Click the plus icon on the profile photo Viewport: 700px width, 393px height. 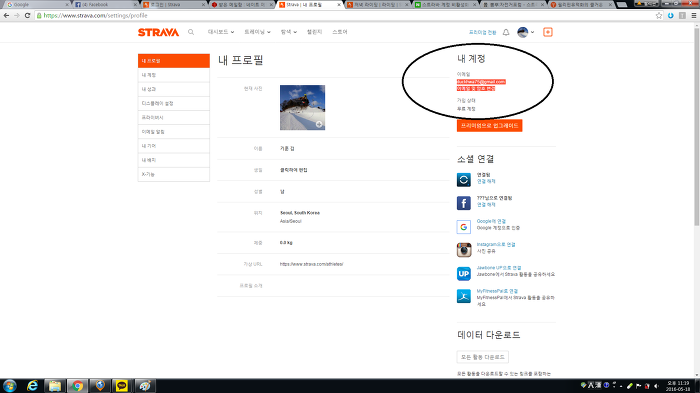point(319,124)
